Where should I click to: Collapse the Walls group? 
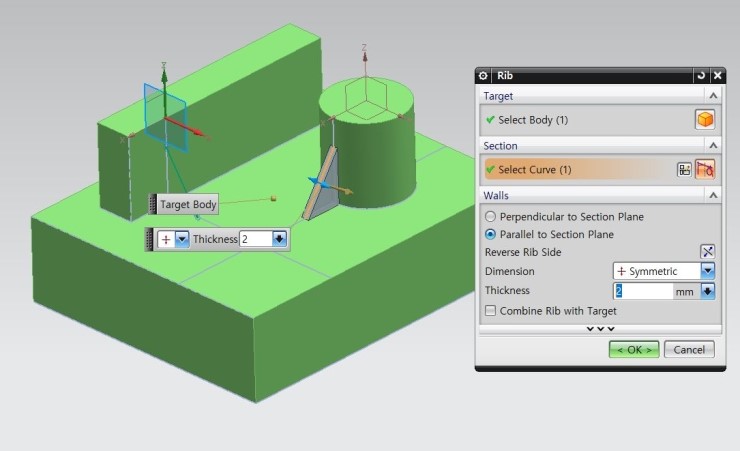[x=713, y=195]
